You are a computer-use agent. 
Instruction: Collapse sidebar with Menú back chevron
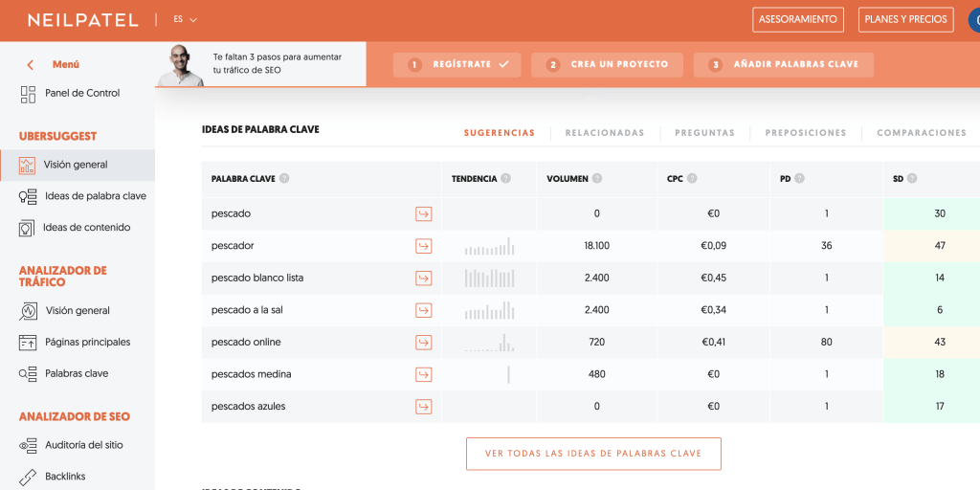30,65
